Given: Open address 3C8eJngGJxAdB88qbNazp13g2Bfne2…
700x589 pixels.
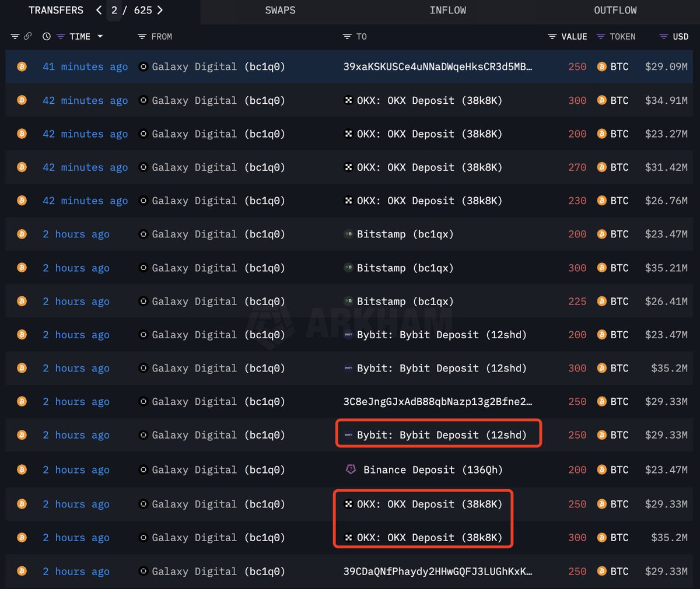Looking at the screenshot, I should point(437,401).
